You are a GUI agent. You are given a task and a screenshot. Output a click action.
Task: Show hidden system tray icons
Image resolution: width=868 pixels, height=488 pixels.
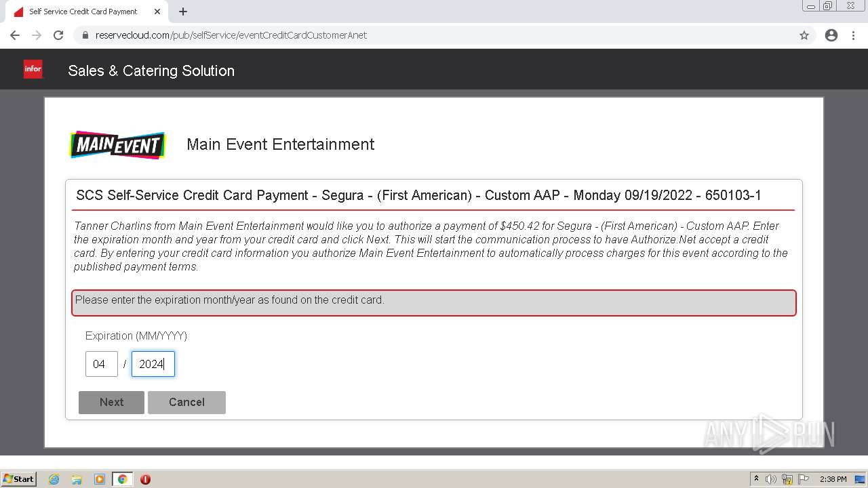click(757, 479)
